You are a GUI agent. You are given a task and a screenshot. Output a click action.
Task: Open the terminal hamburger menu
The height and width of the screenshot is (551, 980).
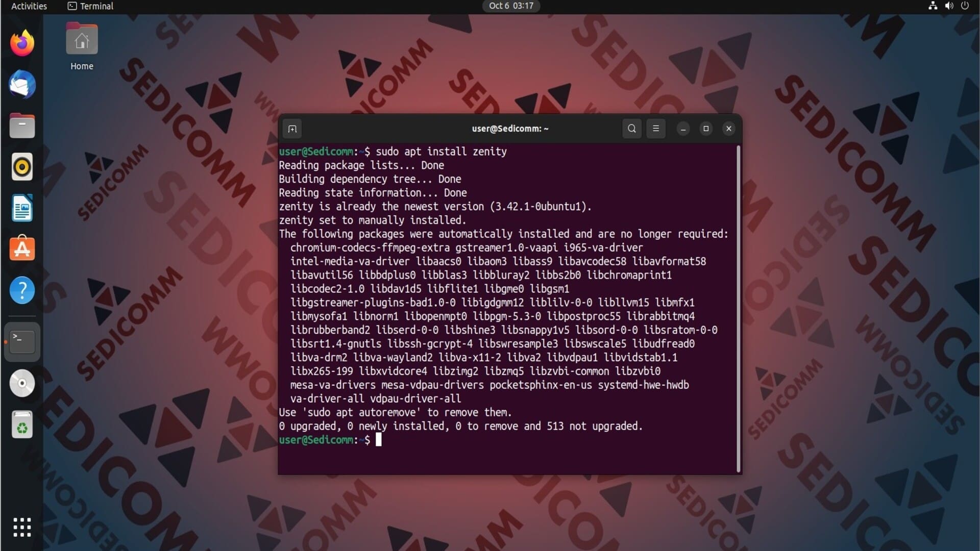tap(656, 129)
